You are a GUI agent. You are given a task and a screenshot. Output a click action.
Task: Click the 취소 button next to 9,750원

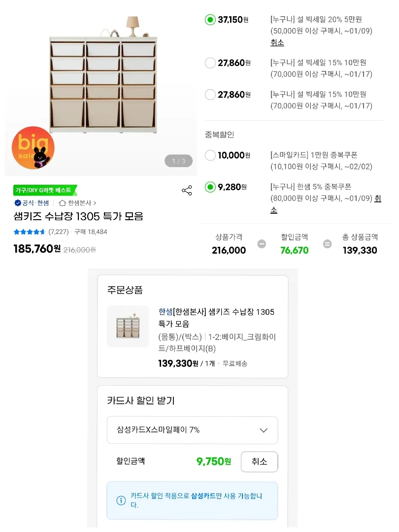coord(259,462)
